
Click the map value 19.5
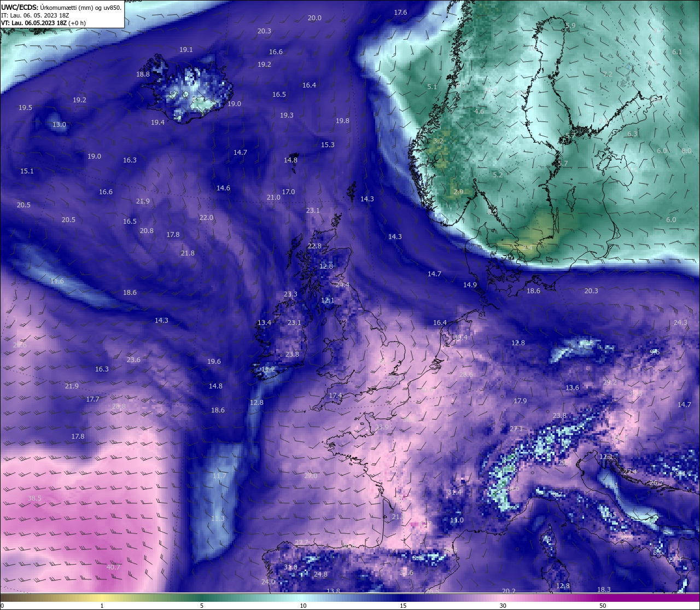pyautogui.click(x=25, y=108)
